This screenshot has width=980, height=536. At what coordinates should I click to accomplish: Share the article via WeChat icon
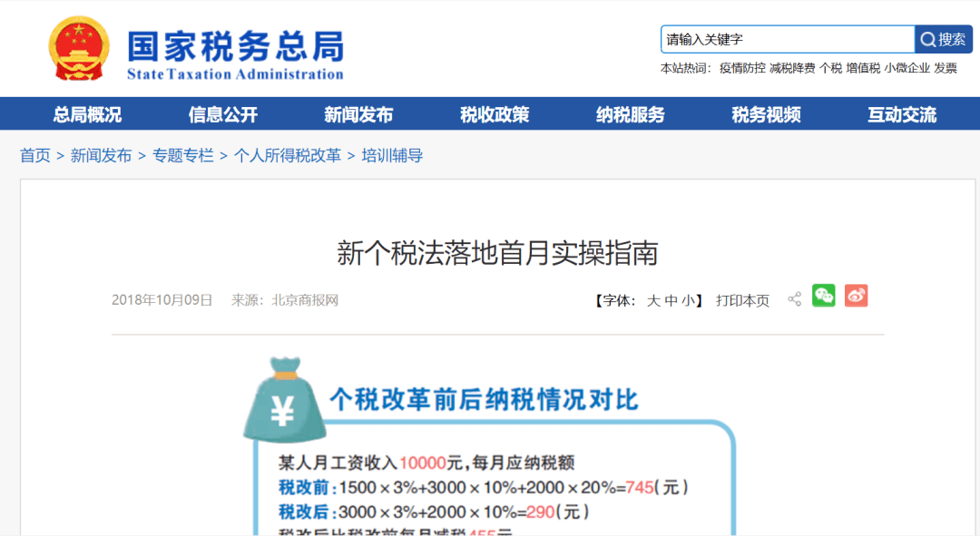click(823, 296)
